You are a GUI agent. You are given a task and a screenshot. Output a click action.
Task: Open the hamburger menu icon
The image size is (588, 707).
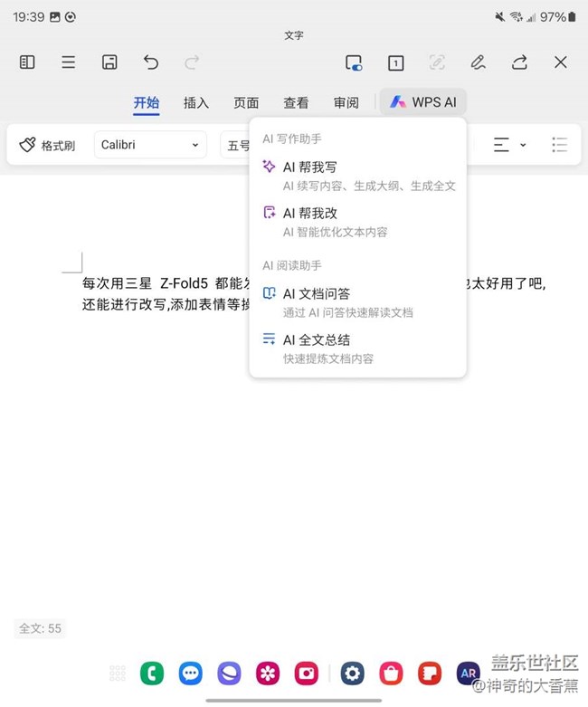click(69, 62)
